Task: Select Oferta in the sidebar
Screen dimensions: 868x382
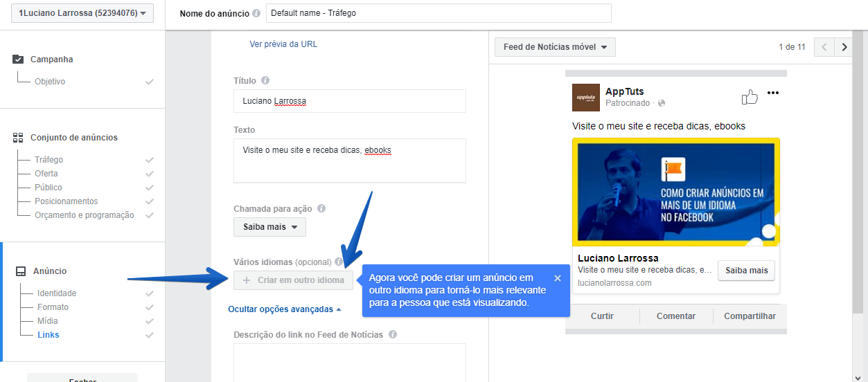Action: point(46,174)
